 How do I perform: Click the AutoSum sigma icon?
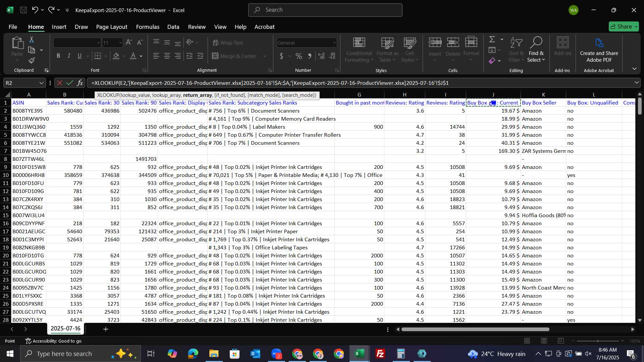click(492, 40)
